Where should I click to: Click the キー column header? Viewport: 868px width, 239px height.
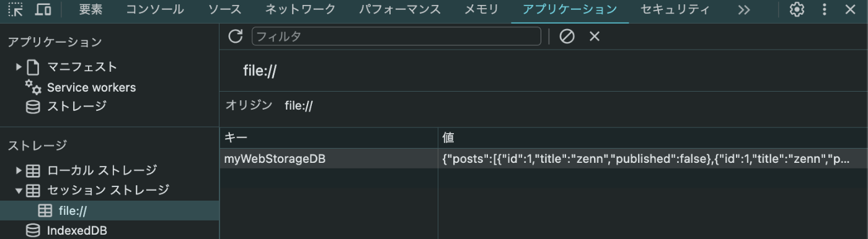[329, 137]
